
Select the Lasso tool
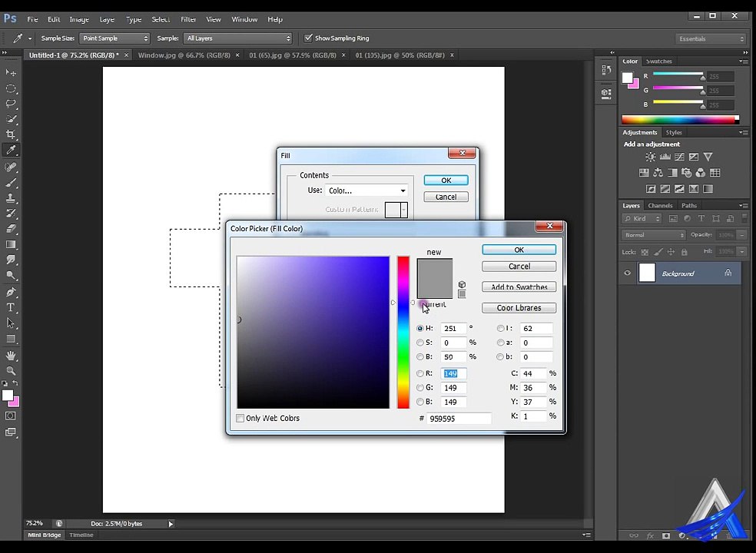[11, 104]
